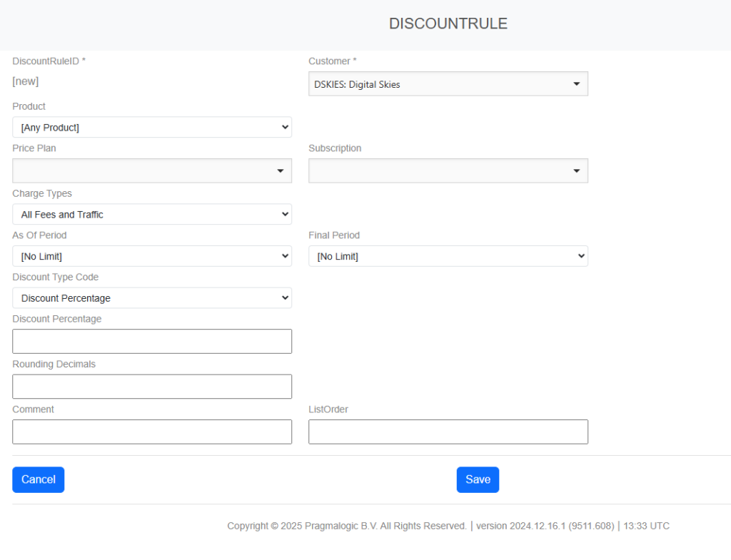Image resolution: width=731 pixels, height=560 pixels.
Task: Open the As Of Period selector
Action: click(x=151, y=256)
